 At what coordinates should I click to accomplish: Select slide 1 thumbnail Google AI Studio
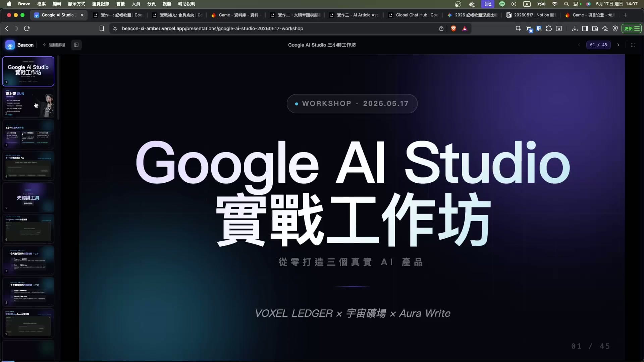[28, 71]
